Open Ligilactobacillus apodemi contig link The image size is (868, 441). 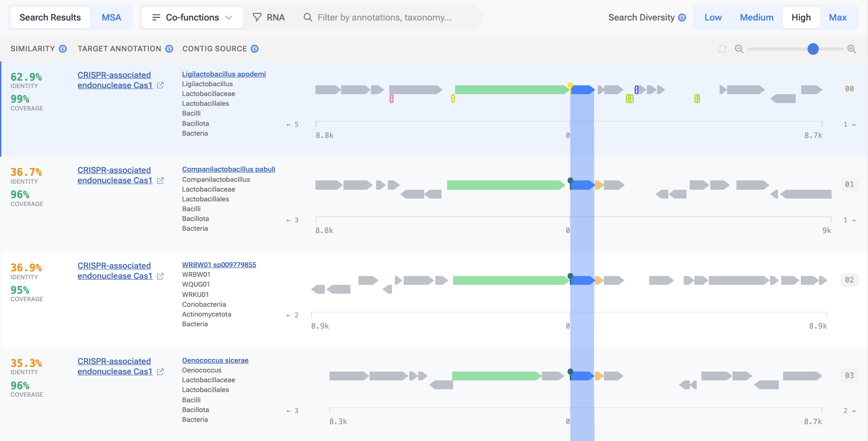pos(224,74)
